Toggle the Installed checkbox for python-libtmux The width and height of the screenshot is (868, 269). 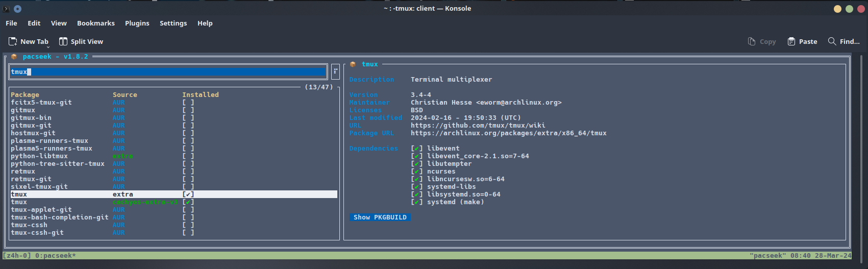(188, 156)
